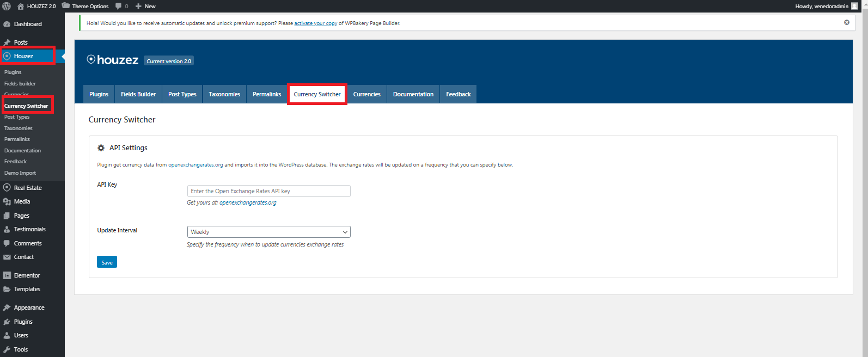The width and height of the screenshot is (868, 357).
Task: Open the Feedback submenu item in sidebar
Action: pyautogui.click(x=15, y=162)
